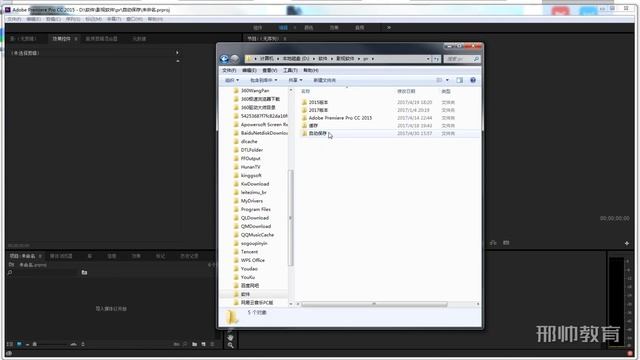Select Apowersoft Screen folder in tree
The image size is (640, 360).
(x=264, y=124)
